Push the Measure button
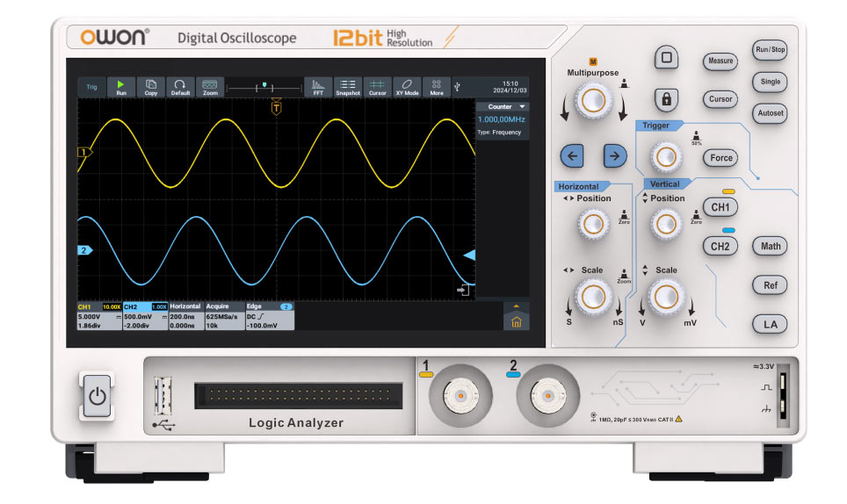This screenshot has height=504, width=847. [x=720, y=61]
